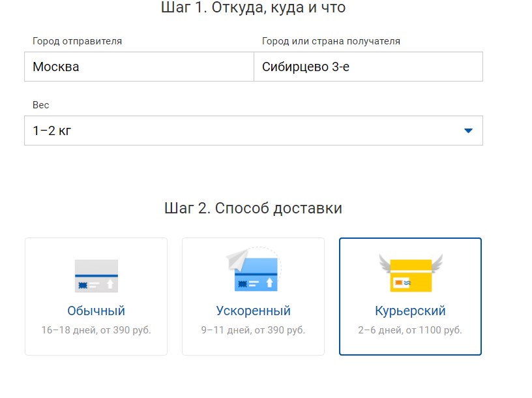Select the Обычный delivery card
This screenshot has height=398, width=532.
tap(96, 296)
